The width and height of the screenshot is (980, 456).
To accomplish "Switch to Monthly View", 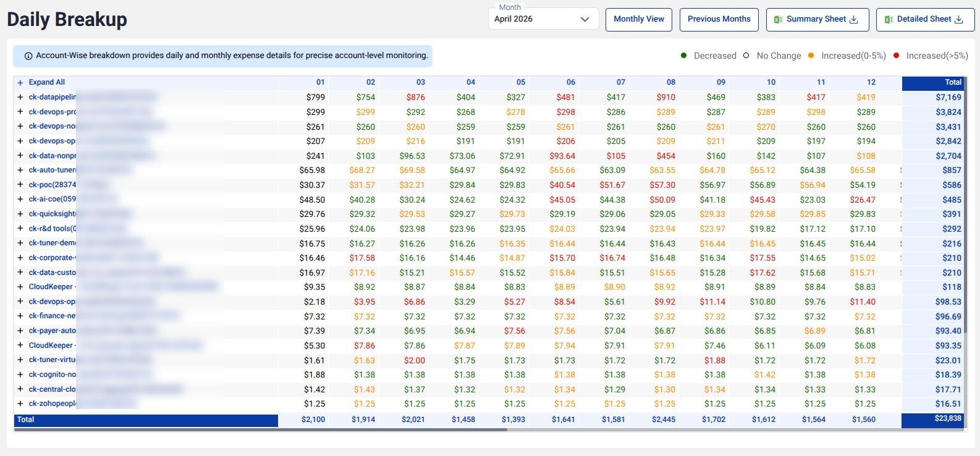I will pos(639,19).
